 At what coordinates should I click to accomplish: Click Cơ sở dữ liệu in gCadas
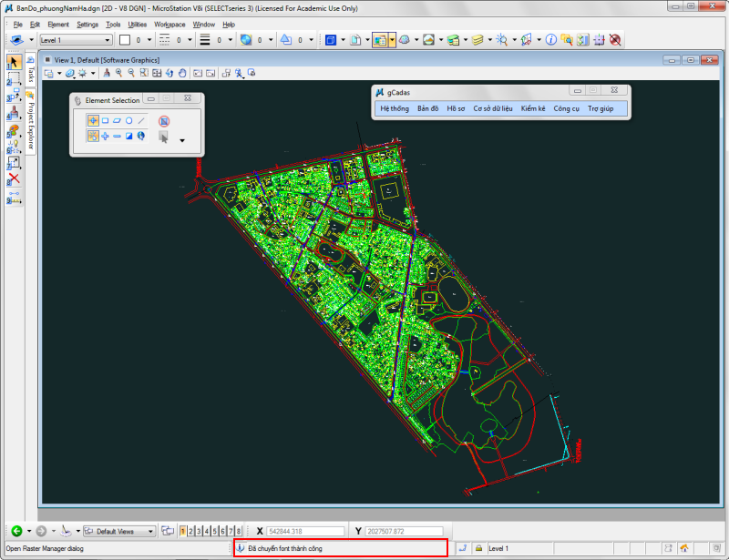coord(493,108)
